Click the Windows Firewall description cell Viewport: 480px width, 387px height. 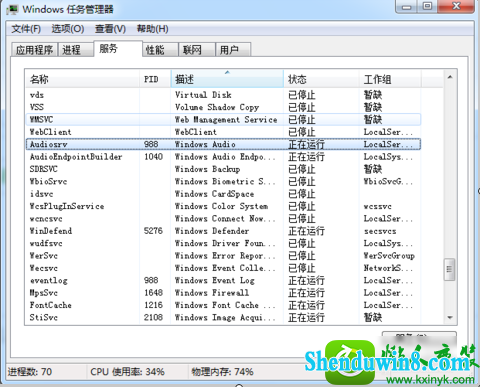pos(212,293)
